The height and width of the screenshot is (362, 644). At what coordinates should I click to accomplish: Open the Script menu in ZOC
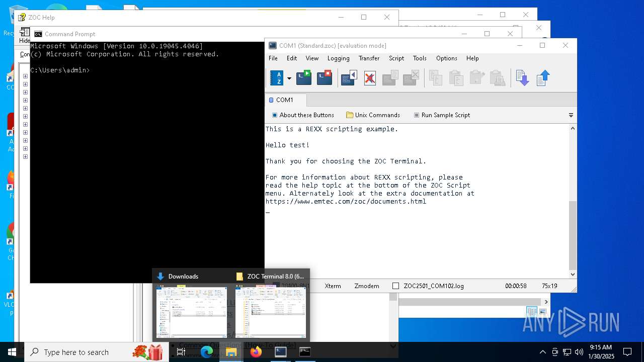click(396, 58)
